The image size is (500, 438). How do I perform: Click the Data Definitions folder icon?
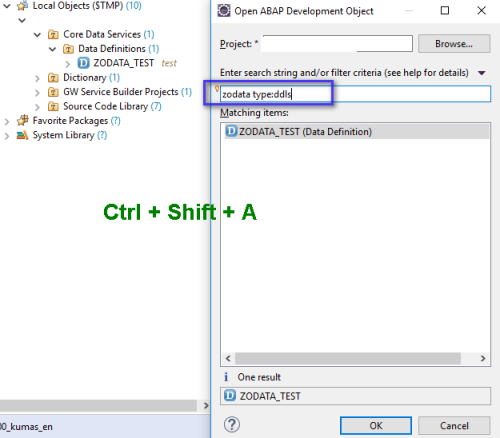[x=68, y=49]
